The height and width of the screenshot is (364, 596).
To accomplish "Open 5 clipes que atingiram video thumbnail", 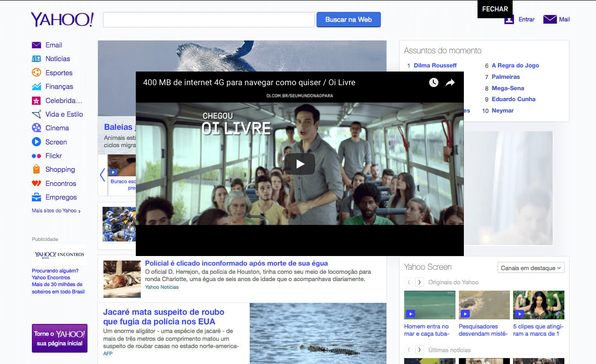I will coord(539,305).
